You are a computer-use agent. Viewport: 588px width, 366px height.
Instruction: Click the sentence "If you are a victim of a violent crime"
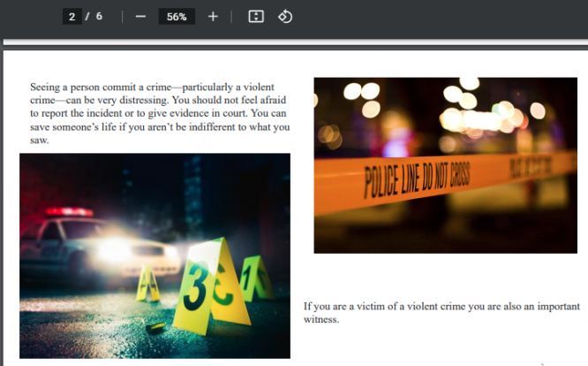click(x=441, y=313)
